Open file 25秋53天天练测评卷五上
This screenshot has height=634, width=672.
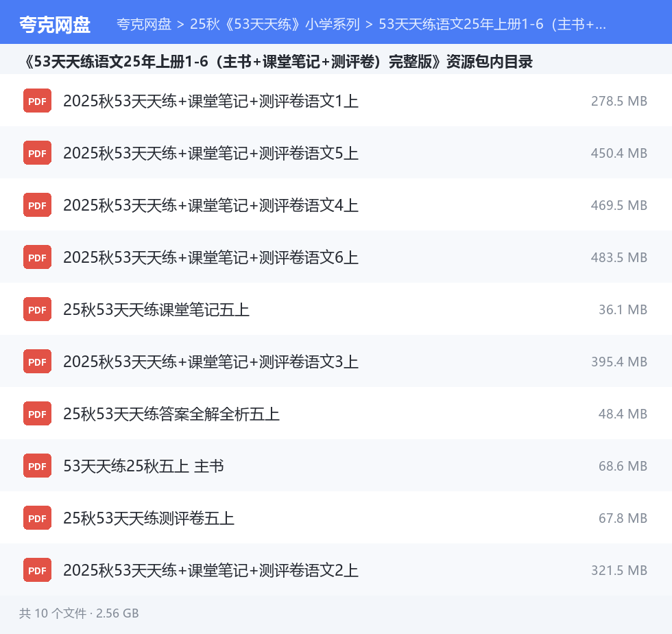point(149,518)
